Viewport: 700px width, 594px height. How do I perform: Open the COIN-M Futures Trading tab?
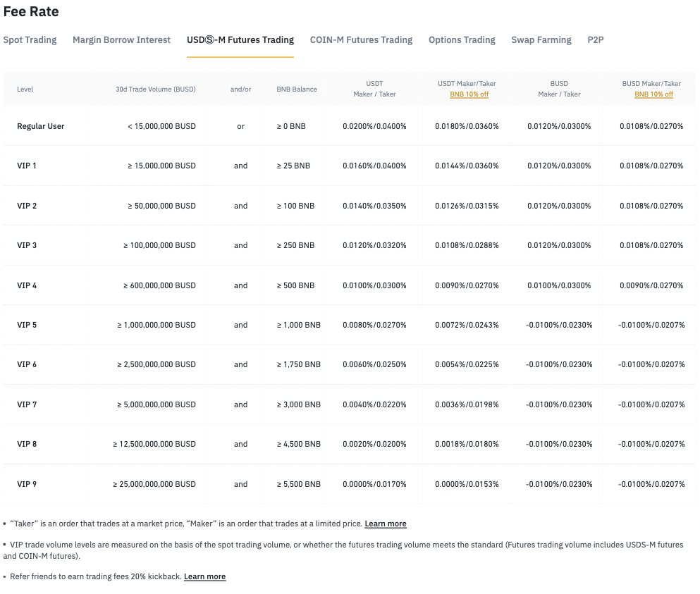[361, 39]
